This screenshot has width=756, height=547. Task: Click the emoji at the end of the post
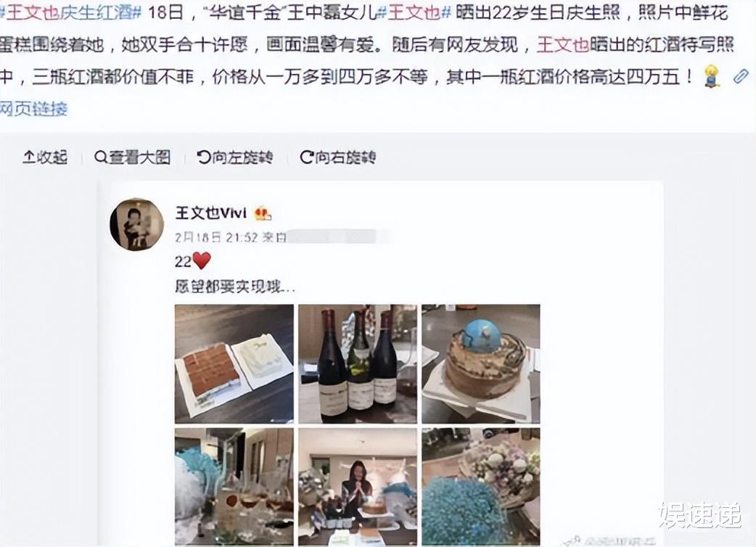tap(712, 75)
